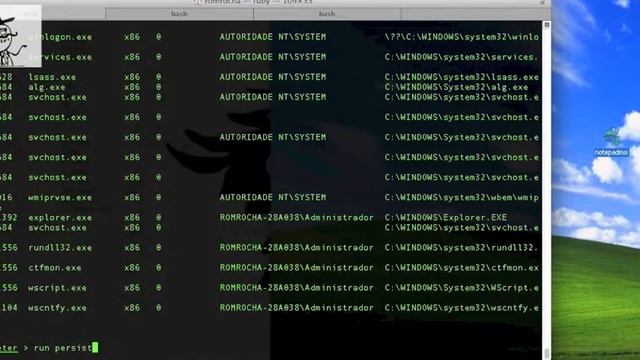This screenshot has height=360, width=640.
Task: Click the C:\WINDOWS\Explorer.EXE path
Action: [x=446, y=218]
